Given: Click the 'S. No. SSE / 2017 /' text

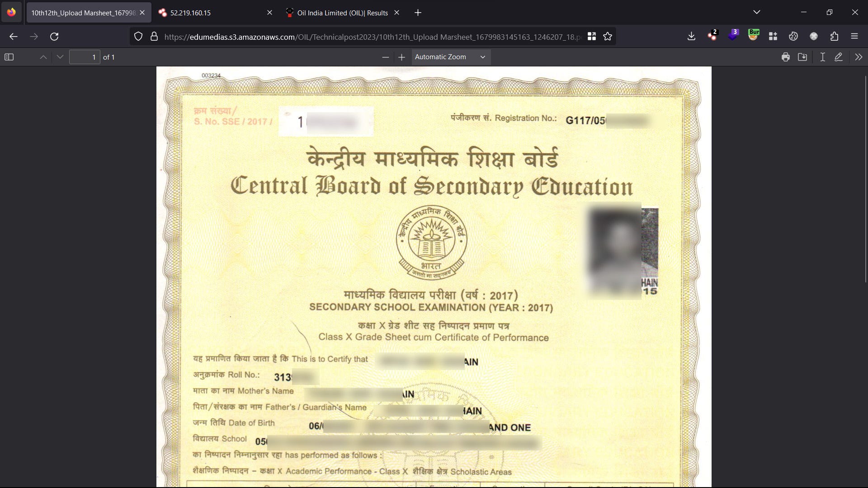Looking at the screenshot, I should coord(233,122).
